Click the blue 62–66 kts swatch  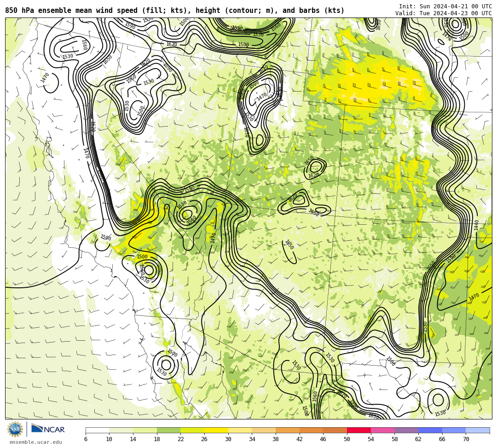430,430
